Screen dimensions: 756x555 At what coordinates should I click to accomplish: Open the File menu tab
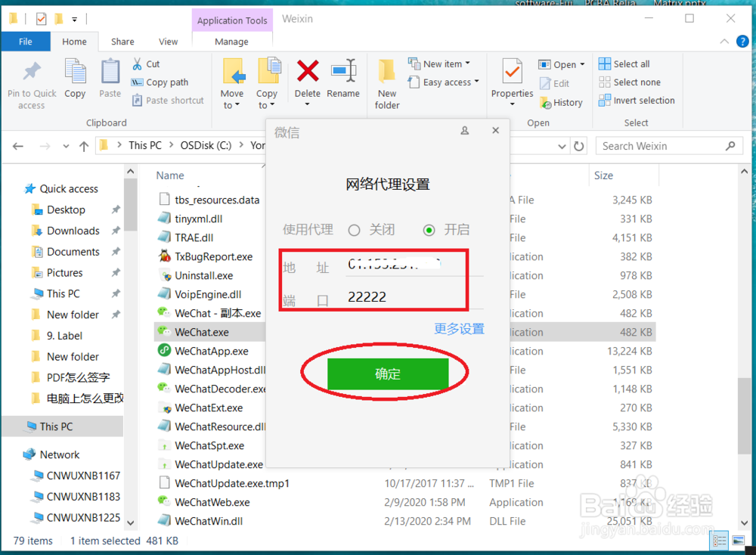click(26, 42)
